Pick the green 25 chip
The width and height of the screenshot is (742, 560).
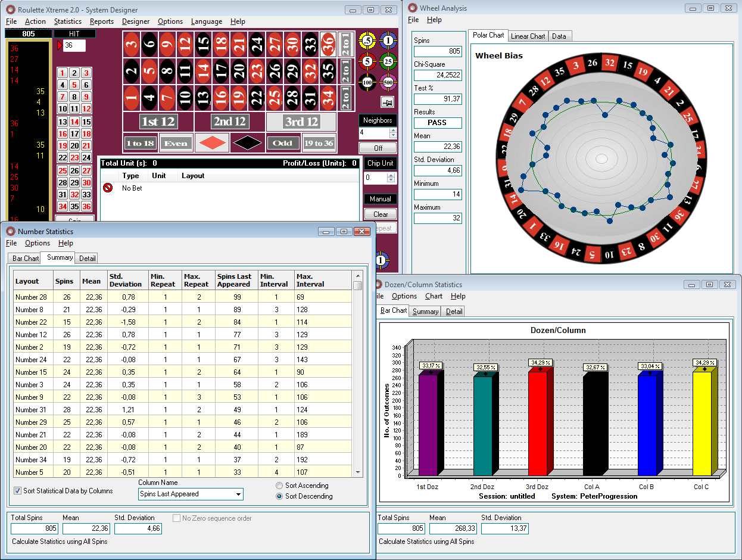pos(388,60)
